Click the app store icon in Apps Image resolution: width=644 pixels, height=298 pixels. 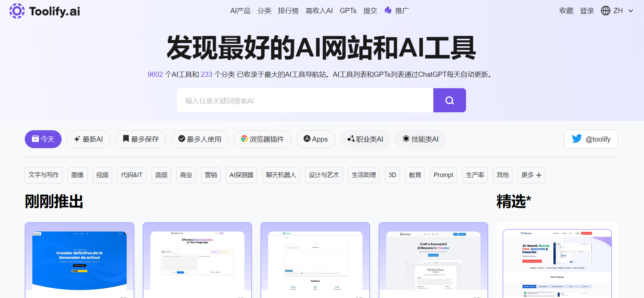coord(307,138)
